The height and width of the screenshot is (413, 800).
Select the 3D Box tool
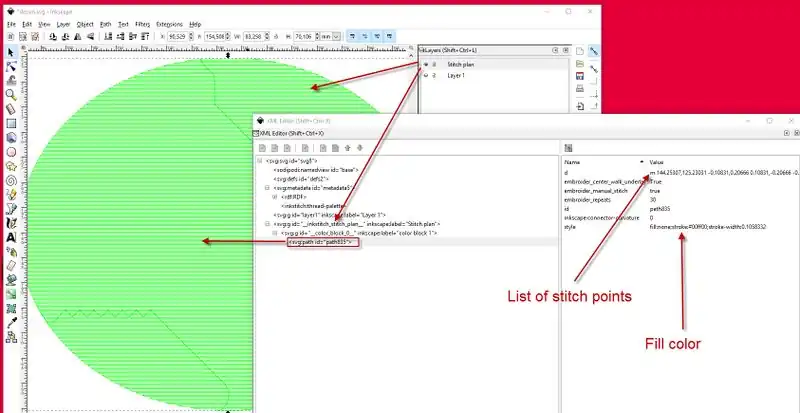(11, 138)
